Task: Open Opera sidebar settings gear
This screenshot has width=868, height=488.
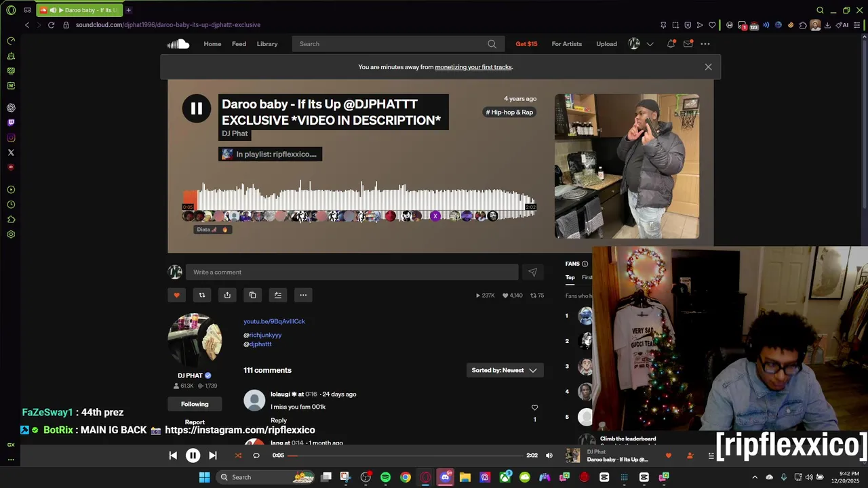Action: pos(11,235)
